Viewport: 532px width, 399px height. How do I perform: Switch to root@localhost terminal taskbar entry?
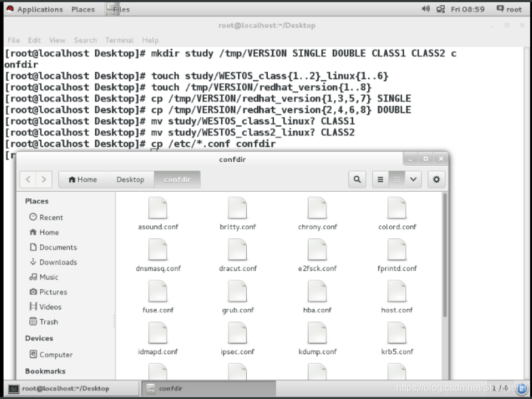pyautogui.click(x=72, y=388)
